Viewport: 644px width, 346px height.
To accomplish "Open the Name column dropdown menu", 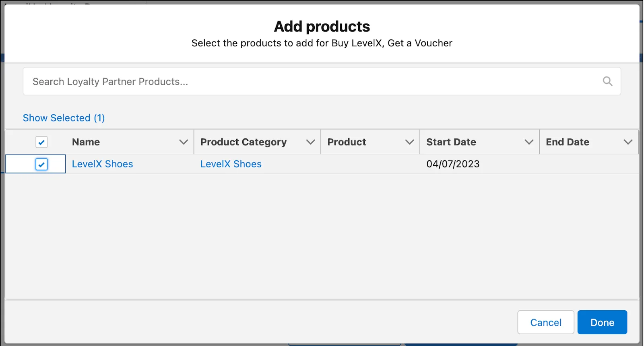I will 184,142.
